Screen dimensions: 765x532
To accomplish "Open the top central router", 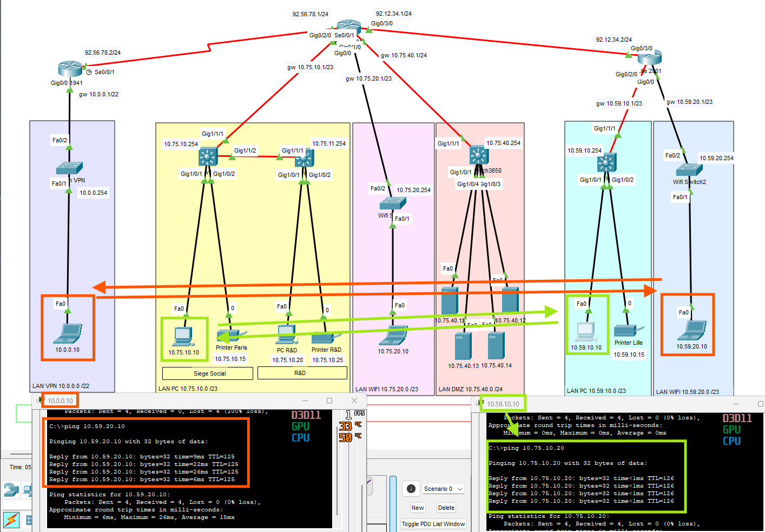I will point(348,26).
